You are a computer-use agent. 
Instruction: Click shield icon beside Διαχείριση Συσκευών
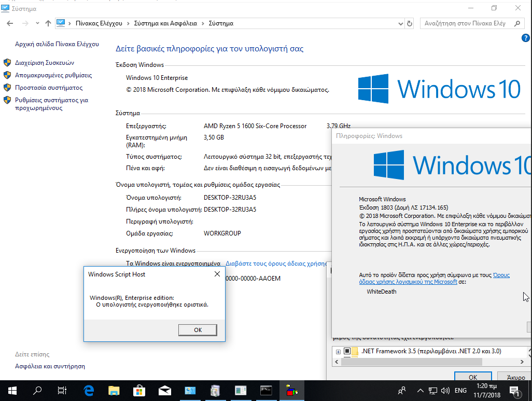[7, 62]
